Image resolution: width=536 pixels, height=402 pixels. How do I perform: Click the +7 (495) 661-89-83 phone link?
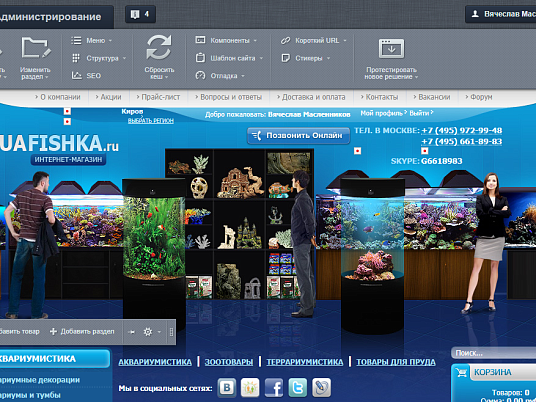point(461,142)
